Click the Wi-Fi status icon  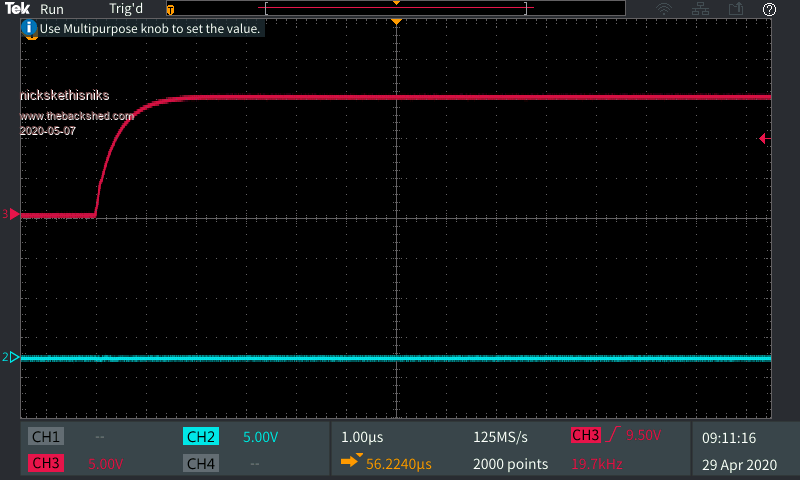pyautogui.click(x=664, y=9)
